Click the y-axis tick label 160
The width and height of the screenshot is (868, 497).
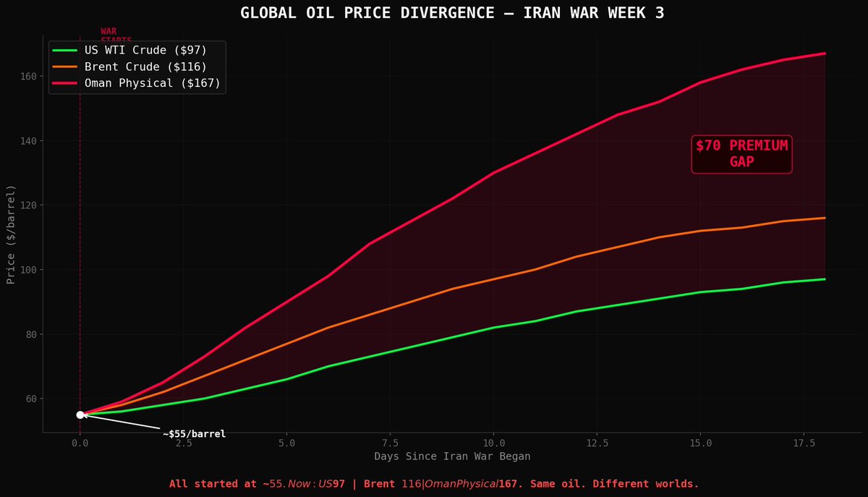coord(27,76)
